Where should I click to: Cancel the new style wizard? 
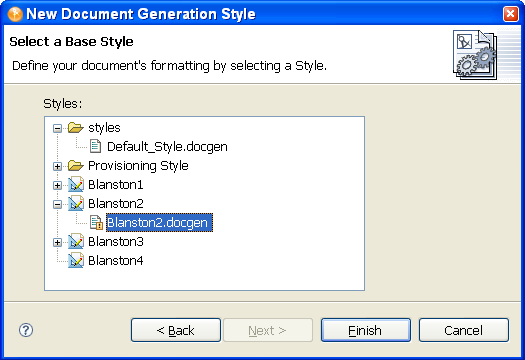[x=464, y=330]
